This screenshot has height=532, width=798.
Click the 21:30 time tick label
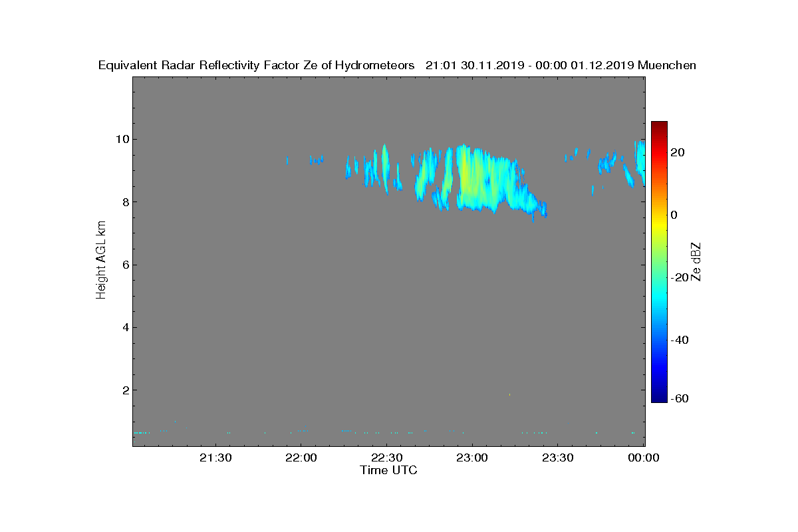tap(215, 458)
